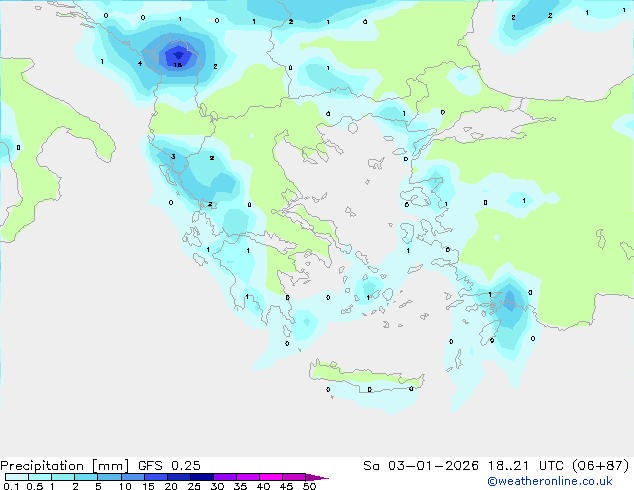
Task: Click the 15–20 mm blue legend swatch
Action: pyautogui.click(x=155, y=477)
